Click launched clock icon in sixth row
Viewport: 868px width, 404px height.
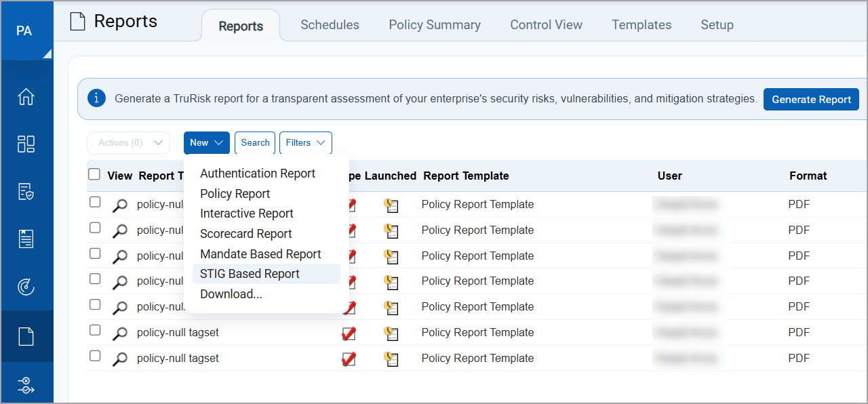(391, 334)
